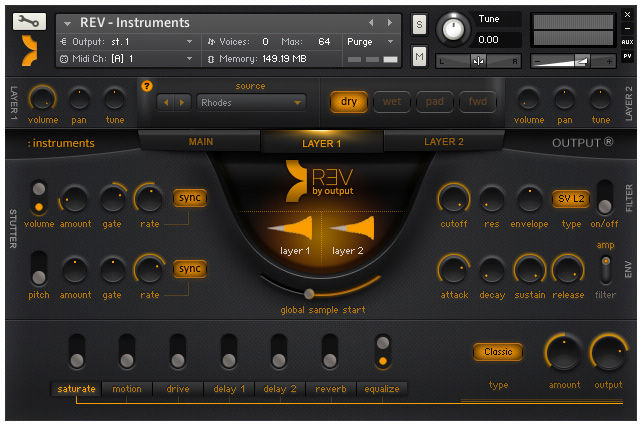Expand the instrument header collapse triangle
This screenshot has width=642, height=426.
[x=67, y=24]
